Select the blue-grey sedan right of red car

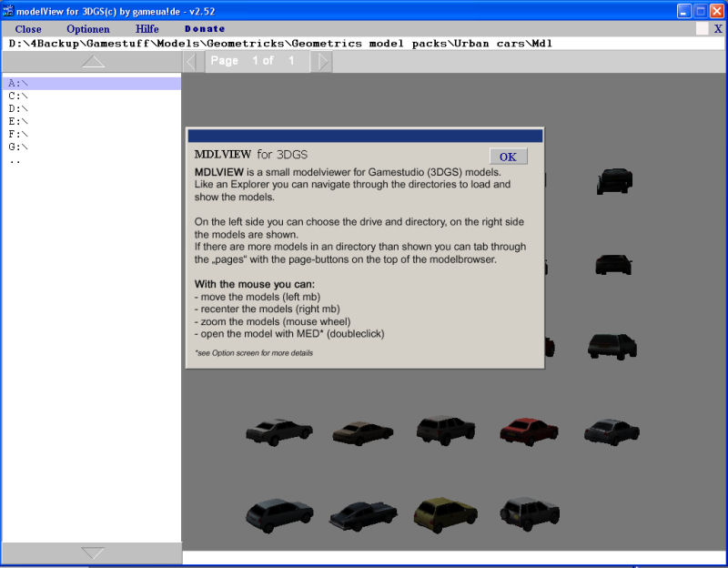(612, 432)
